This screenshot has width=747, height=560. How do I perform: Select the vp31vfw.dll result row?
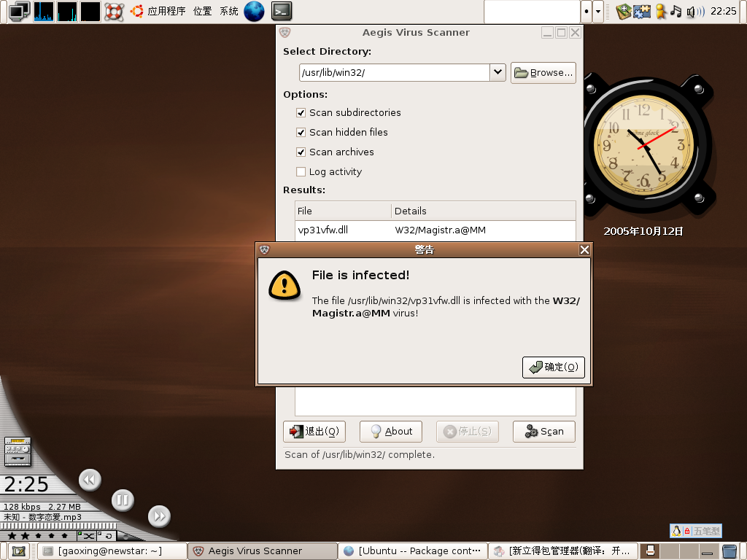436,230
